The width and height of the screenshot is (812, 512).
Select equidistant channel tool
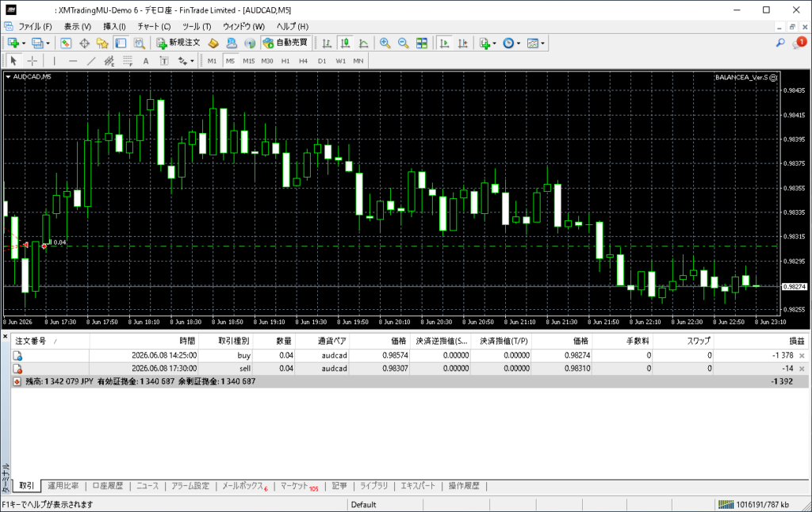pyautogui.click(x=109, y=60)
